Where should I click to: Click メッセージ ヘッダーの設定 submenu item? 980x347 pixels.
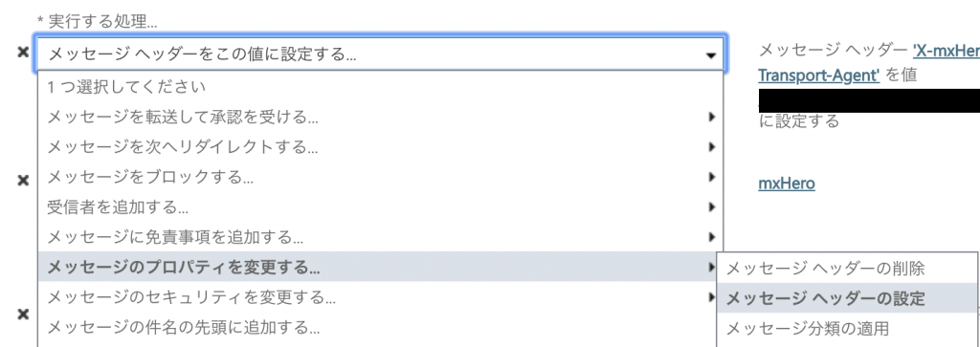847,298
